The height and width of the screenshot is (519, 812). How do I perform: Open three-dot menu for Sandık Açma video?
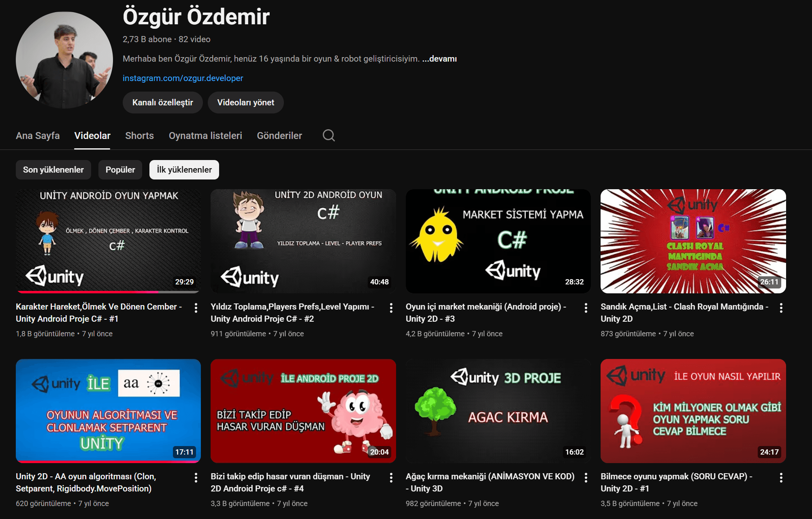(x=781, y=308)
